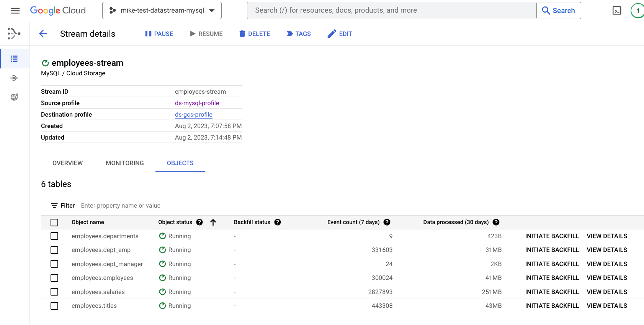Switch to the MONITORING tab
The height and width of the screenshot is (325, 644).
pyautogui.click(x=125, y=163)
